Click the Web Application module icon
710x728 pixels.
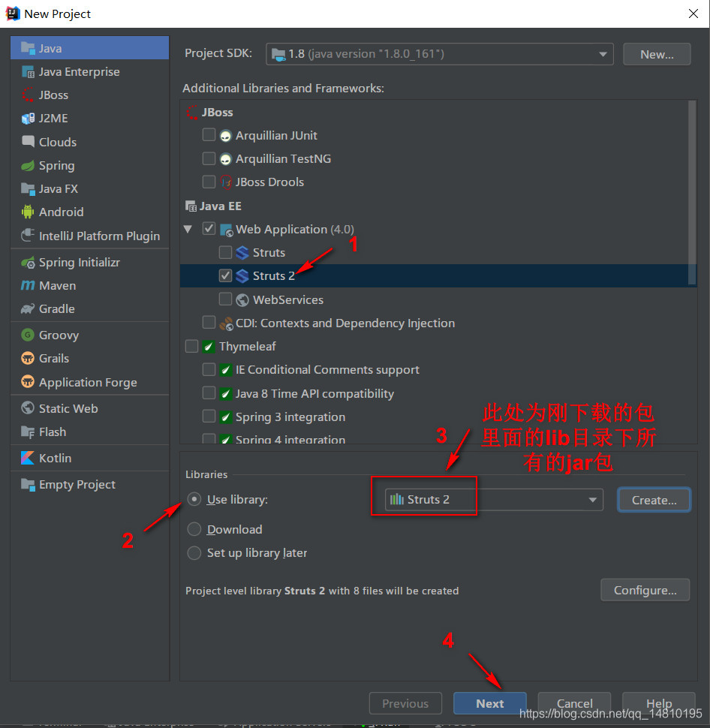(x=226, y=230)
